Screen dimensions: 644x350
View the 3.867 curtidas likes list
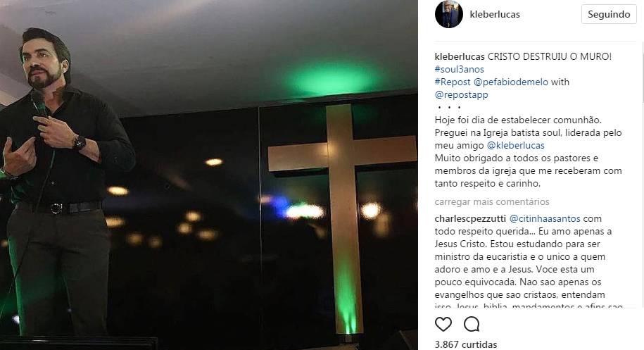466,344
